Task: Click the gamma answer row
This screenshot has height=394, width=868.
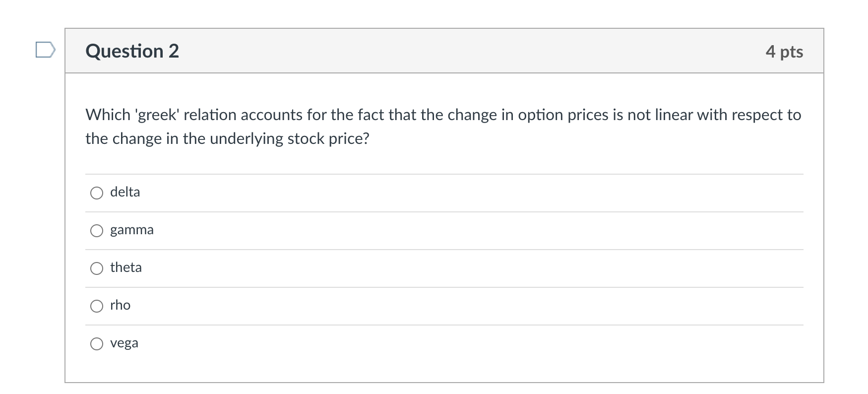Action: coord(441,230)
